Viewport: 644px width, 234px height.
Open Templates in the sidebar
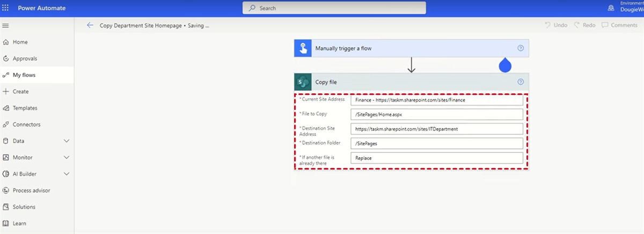coord(25,108)
